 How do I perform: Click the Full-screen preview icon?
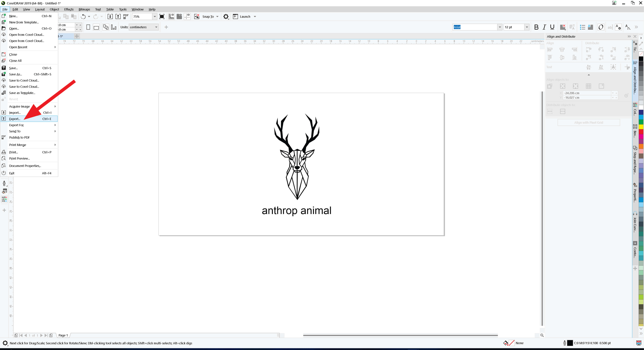[x=162, y=17]
